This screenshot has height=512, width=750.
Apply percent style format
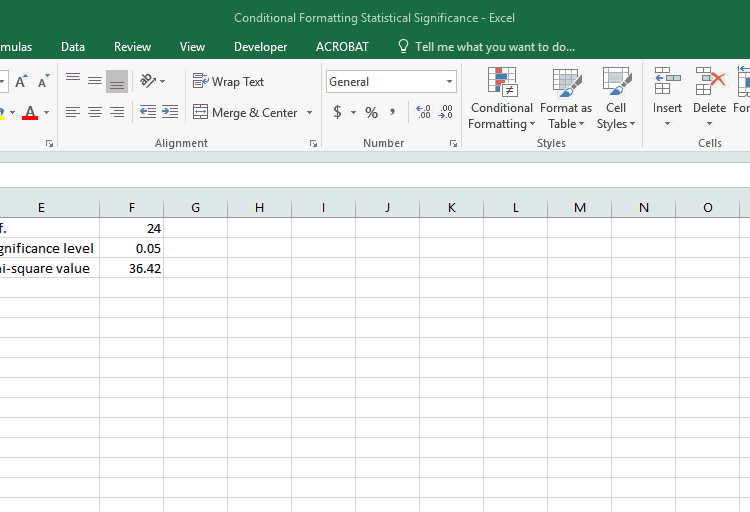pos(371,113)
